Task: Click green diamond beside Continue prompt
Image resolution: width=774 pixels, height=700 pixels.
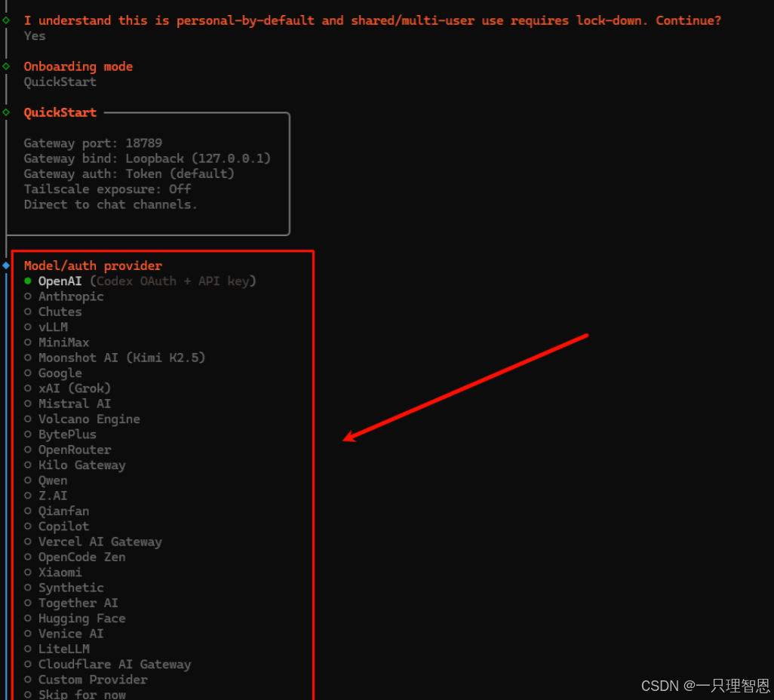Action: [x=6, y=20]
